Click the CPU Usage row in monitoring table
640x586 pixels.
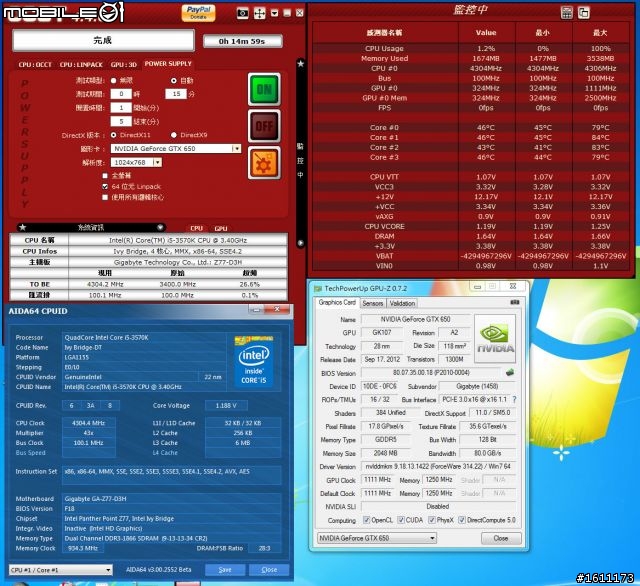(x=471, y=49)
